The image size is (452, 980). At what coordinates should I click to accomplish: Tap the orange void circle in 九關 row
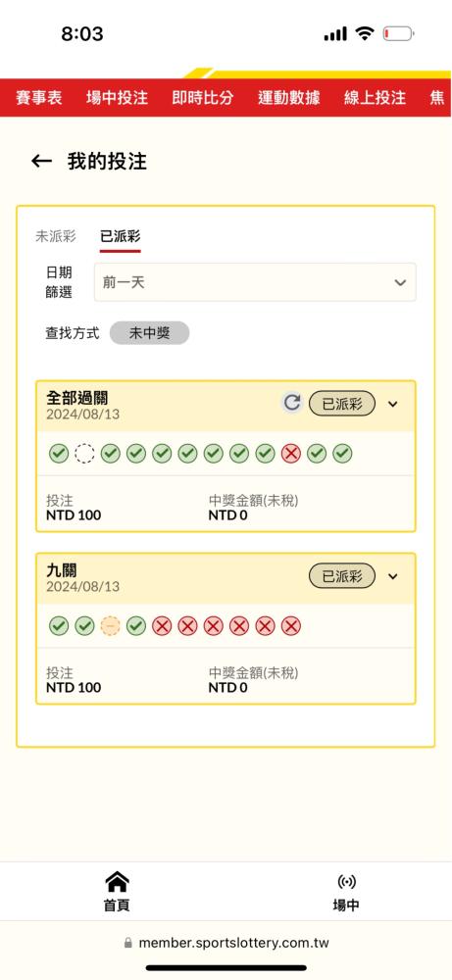110,625
